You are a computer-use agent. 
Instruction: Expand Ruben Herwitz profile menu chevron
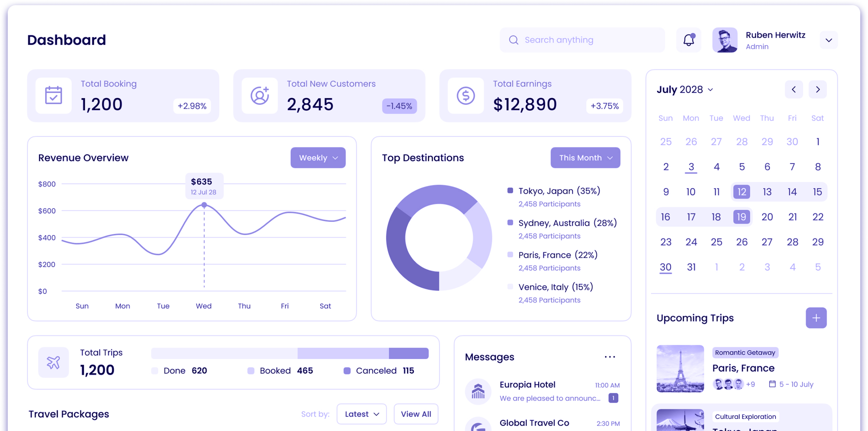click(x=829, y=40)
